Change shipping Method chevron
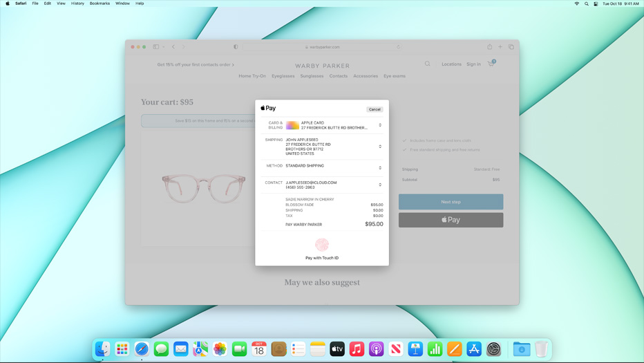Screen dimensions: 644x363 [x=380, y=168]
